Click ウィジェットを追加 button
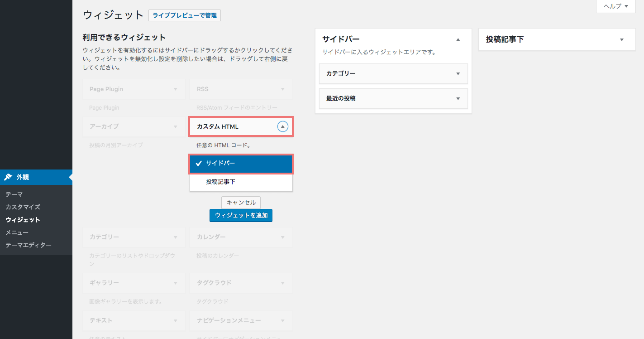 click(x=241, y=215)
